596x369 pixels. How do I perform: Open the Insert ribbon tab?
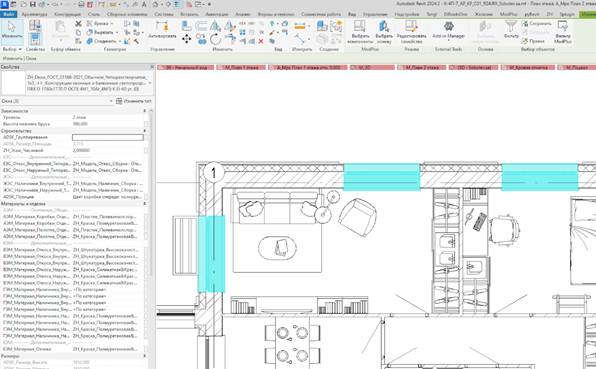coord(189,14)
